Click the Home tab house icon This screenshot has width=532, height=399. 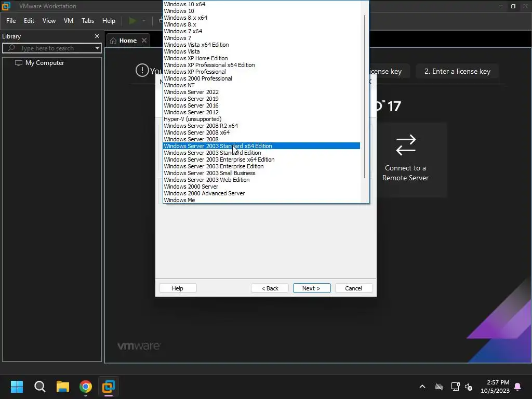pos(113,41)
